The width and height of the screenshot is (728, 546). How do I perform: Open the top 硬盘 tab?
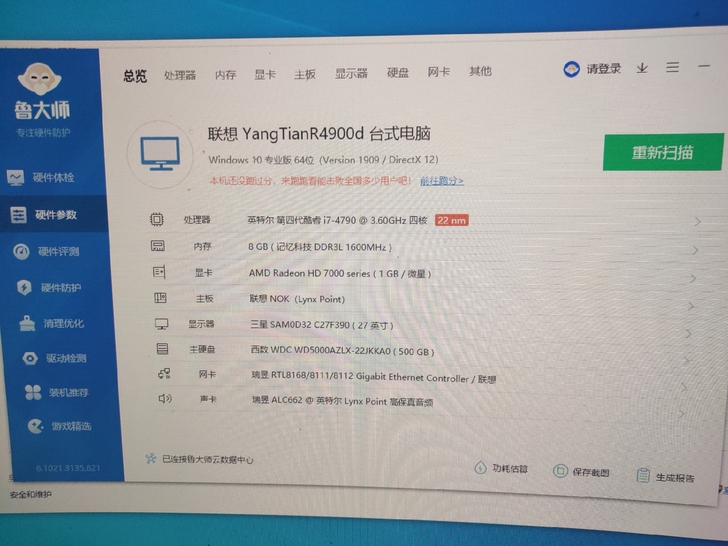point(398,72)
